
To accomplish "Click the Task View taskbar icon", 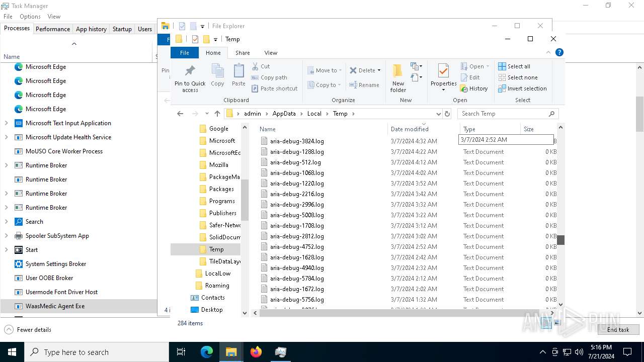I will pos(182,352).
